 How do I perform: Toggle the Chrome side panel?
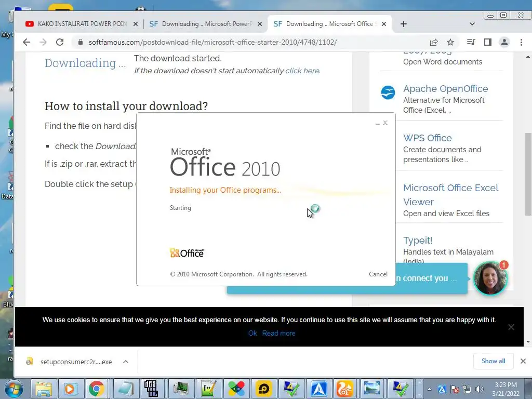(487, 42)
